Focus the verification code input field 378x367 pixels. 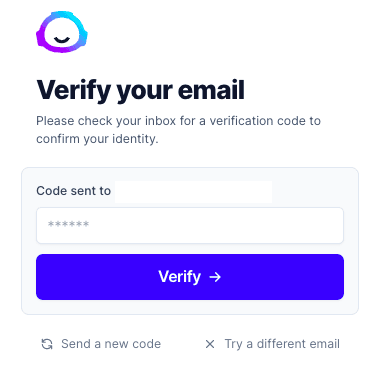(190, 225)
